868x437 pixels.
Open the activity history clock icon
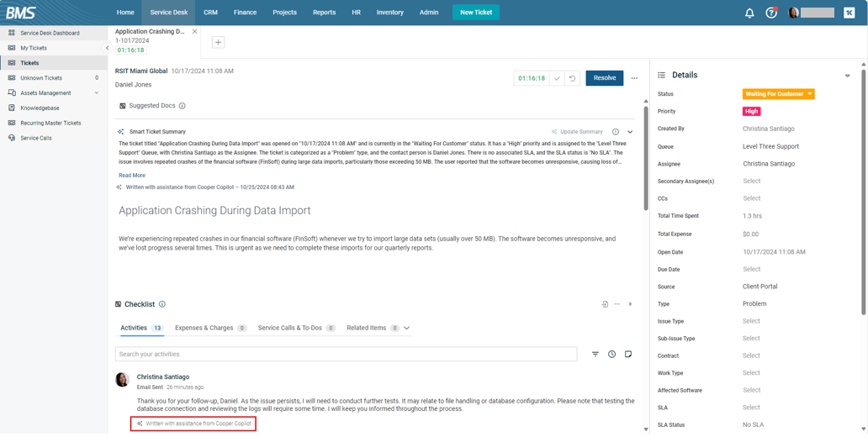coord(611,355)
